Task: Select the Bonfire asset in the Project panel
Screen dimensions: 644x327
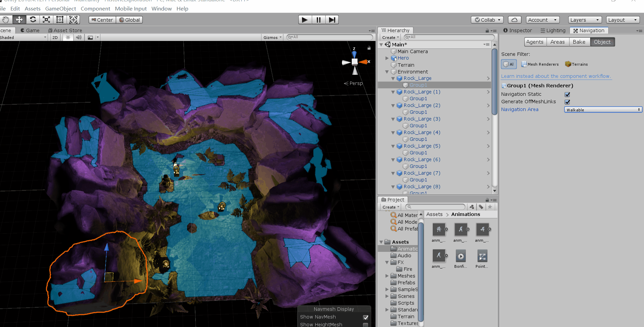Action: (461, 256)
